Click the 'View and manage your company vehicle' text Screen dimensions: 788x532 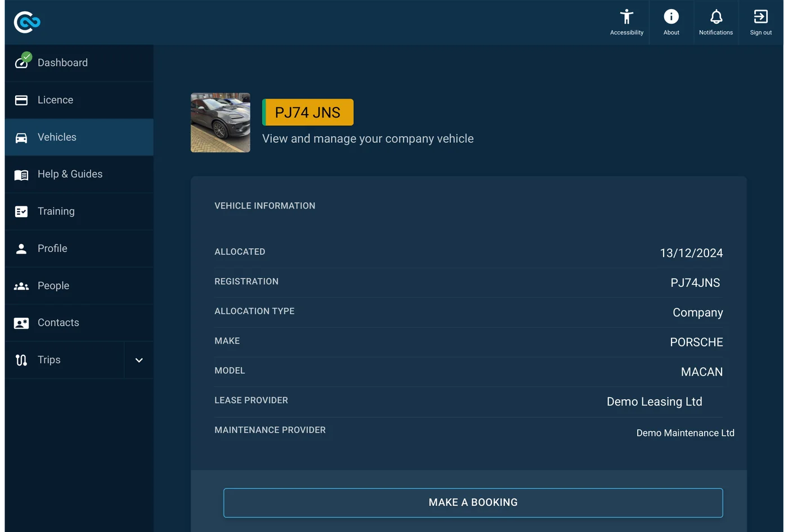(x=368, y=139)
